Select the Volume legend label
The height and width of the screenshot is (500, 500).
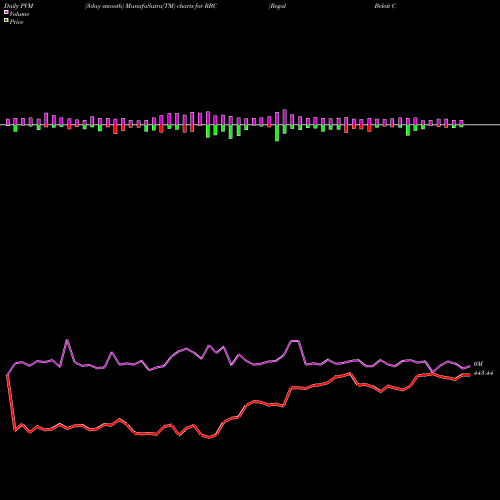pos(19,14)
